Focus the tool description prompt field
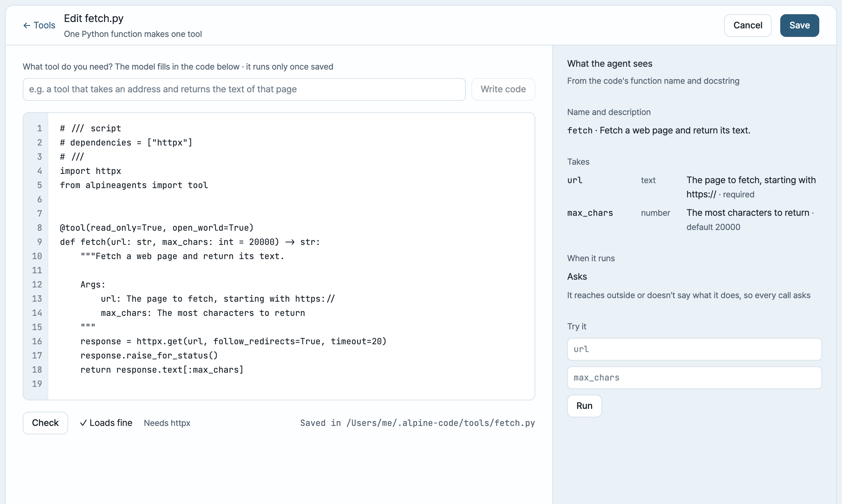The image size is (842, 504). coord(244,89)
